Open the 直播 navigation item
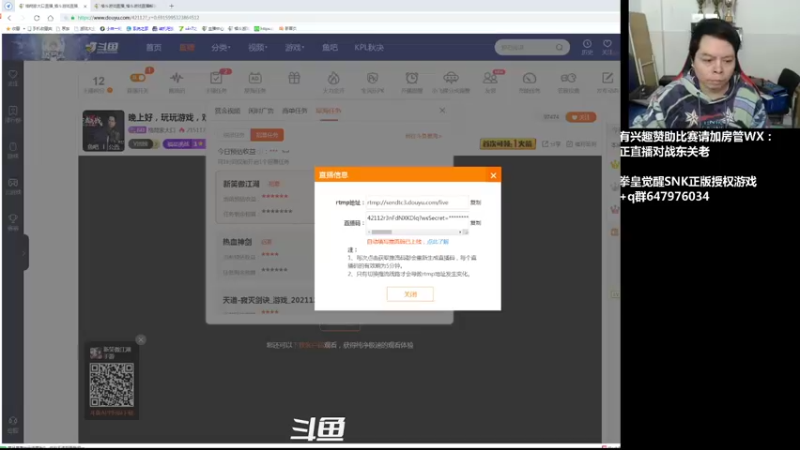Viewport: 800px width, 450px height. click(x=187, y=47)
